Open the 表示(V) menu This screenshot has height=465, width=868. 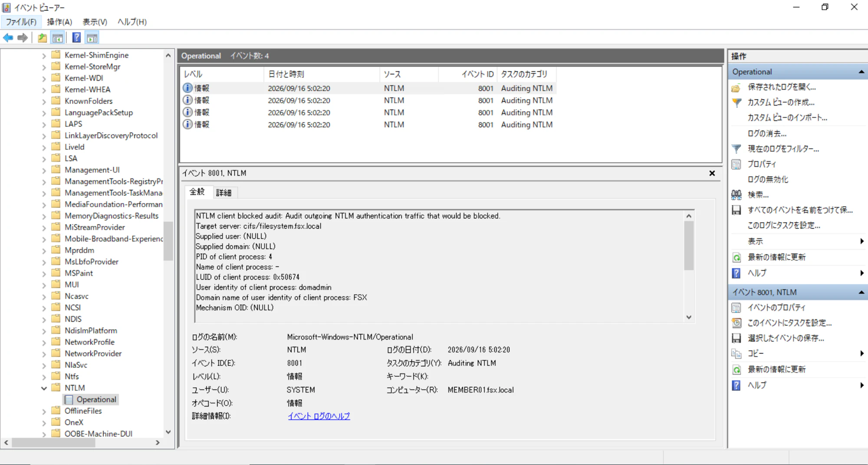pyautogui.click(x=95, y=22)
